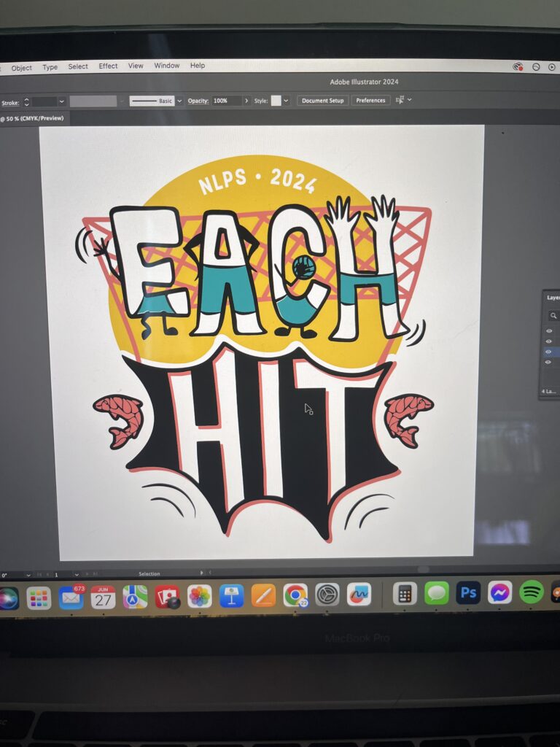This screenshot has height=747, width=560.
Task: Click the align options icon beside Preferences
Action: [400, 100]
